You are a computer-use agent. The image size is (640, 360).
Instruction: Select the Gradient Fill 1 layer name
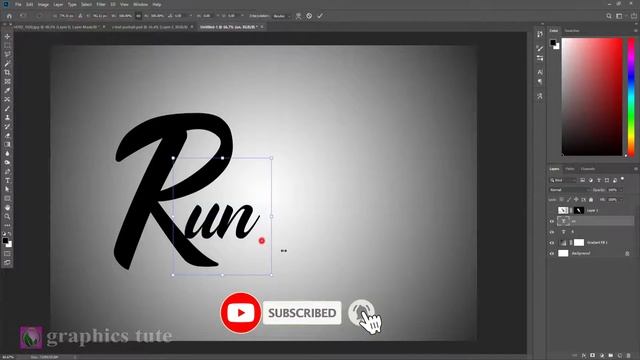(x=597, y=243)
